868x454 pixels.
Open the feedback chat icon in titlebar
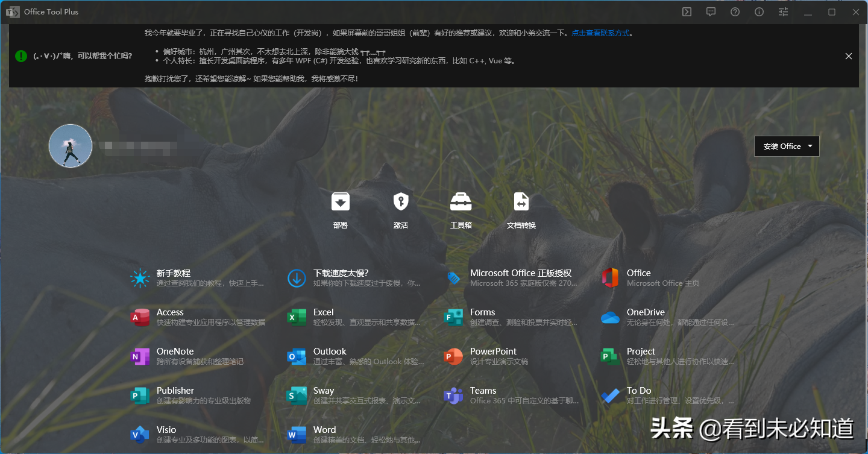click(711, 11)
